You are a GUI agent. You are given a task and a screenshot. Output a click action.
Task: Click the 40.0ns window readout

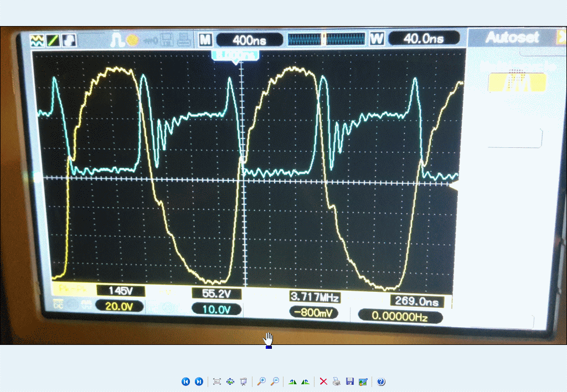424,39
